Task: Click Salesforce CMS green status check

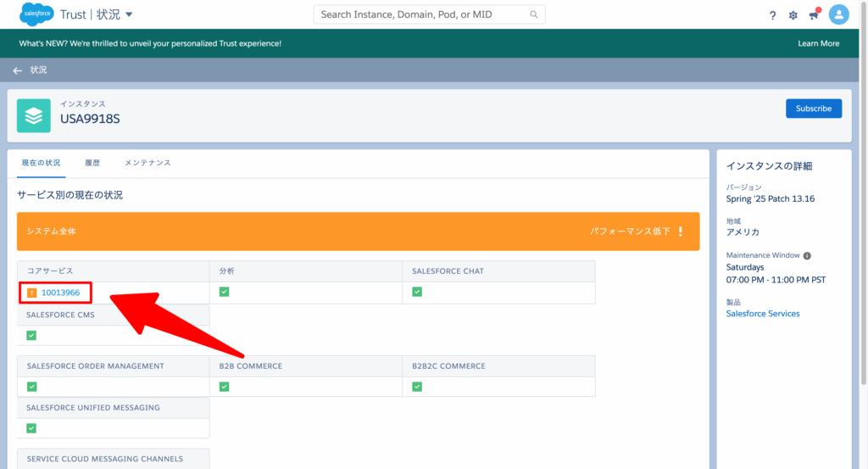Action: 31,336
